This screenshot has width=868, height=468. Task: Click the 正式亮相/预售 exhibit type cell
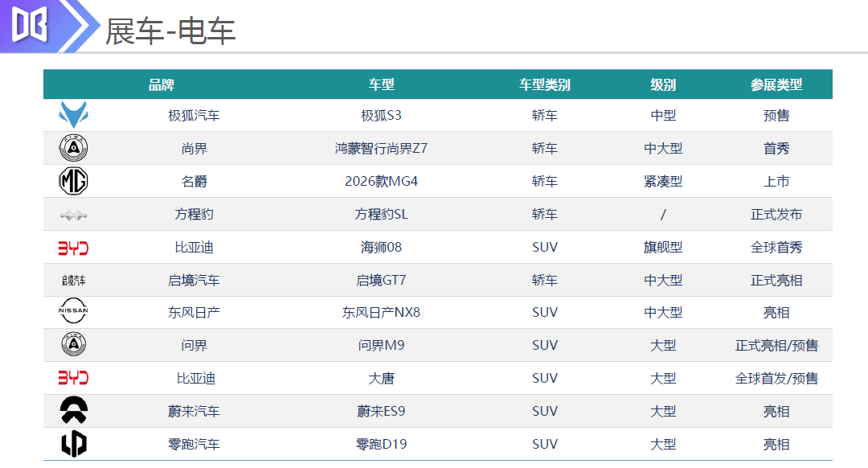[x=776, y=346]
